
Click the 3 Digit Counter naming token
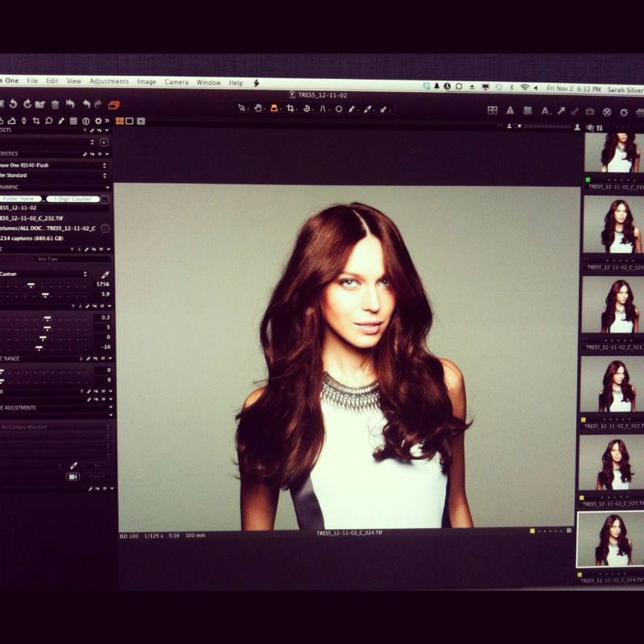tap(73, 199)
